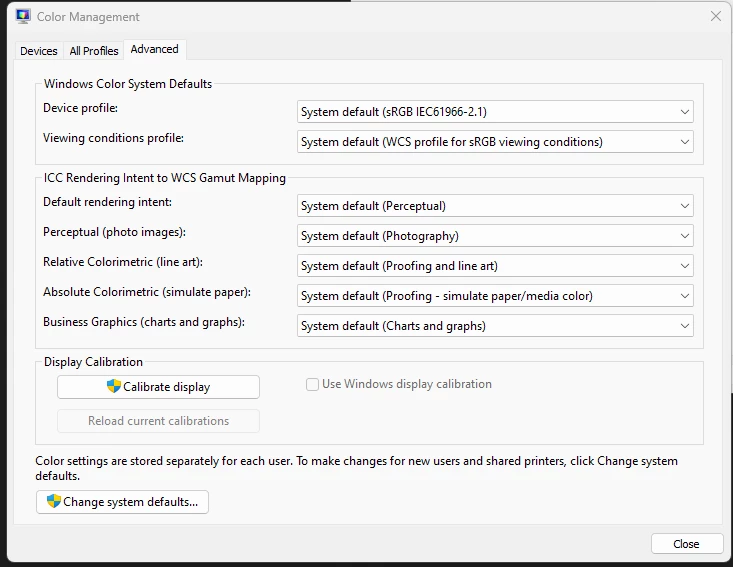
Task: Expand Relative Colorimetric (line art) dropdown
Action: point(495,266)
